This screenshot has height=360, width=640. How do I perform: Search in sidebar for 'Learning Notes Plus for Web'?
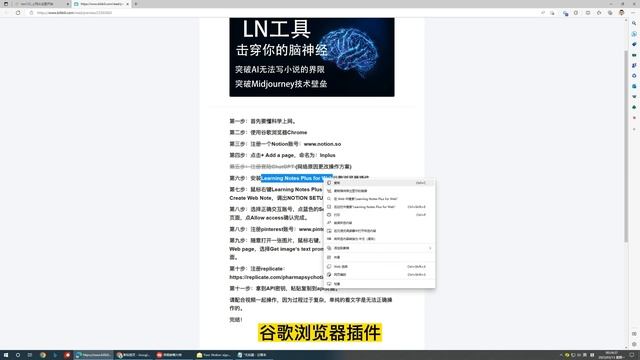coord(380,207)
